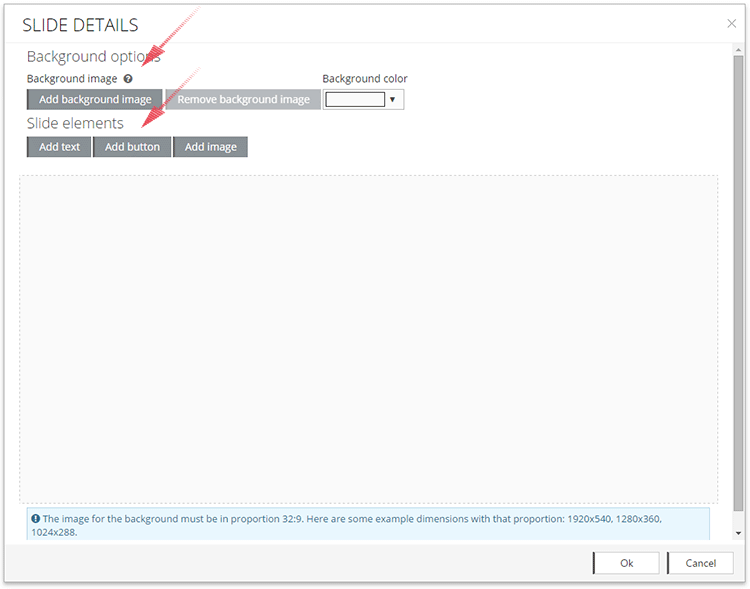The height and width of the screenshot is (589, 750).
Task: Click the Slide elements heading
Action: point(75,123)
